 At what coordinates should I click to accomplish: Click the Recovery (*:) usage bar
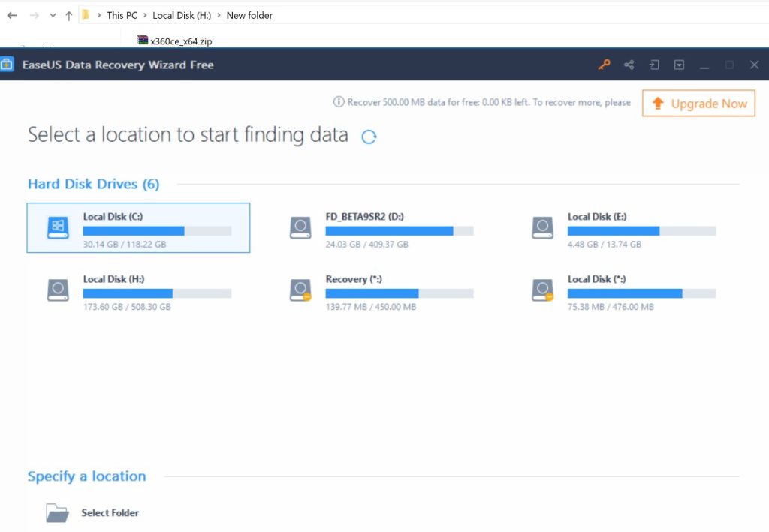[x=400, y=293]
